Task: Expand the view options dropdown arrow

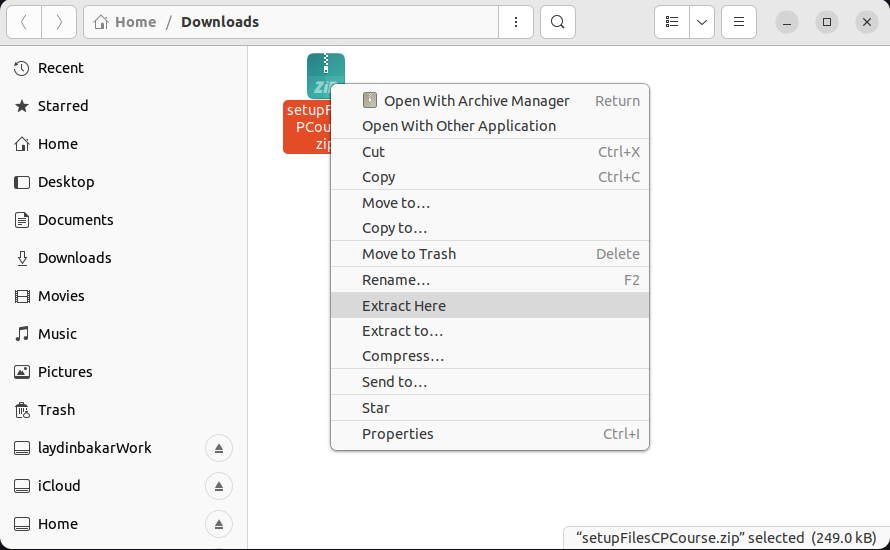Action: tap(702, 22)
